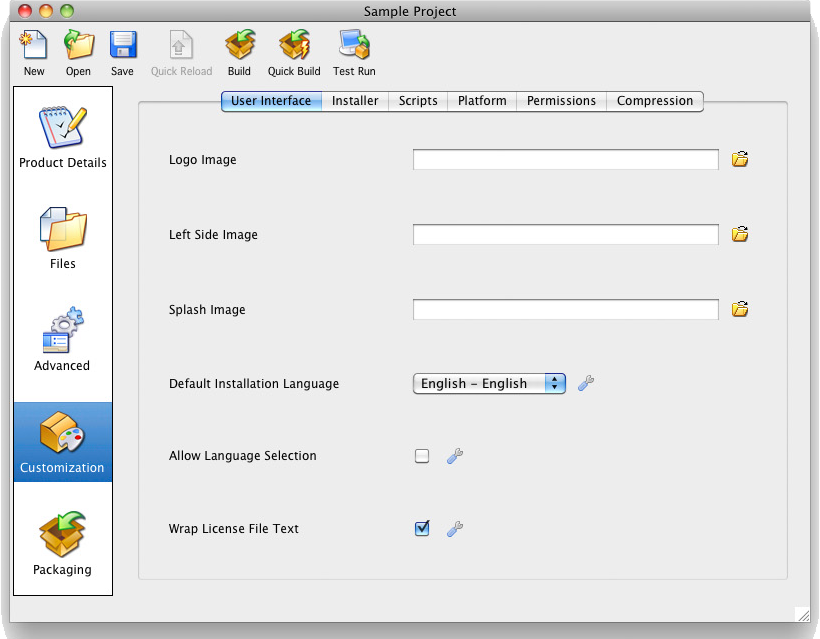
Task: Click the wrench next to Default Installation Language
Action: 586,383
